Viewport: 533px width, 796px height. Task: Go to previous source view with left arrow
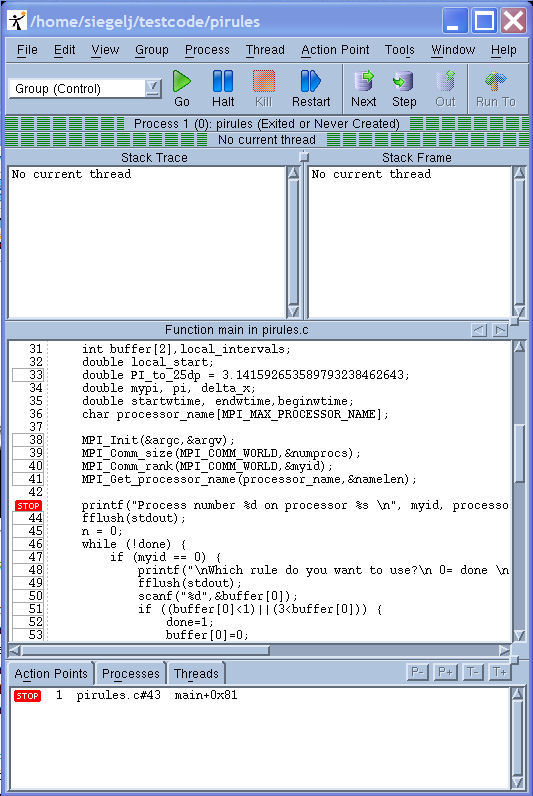click(479, 330)
